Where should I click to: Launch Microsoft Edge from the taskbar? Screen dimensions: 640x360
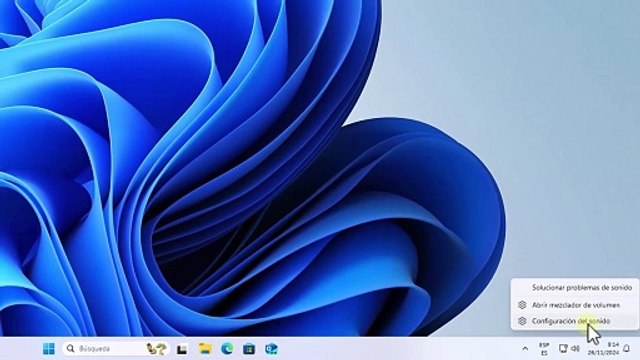pyautogui.click(x=227, y=349)
